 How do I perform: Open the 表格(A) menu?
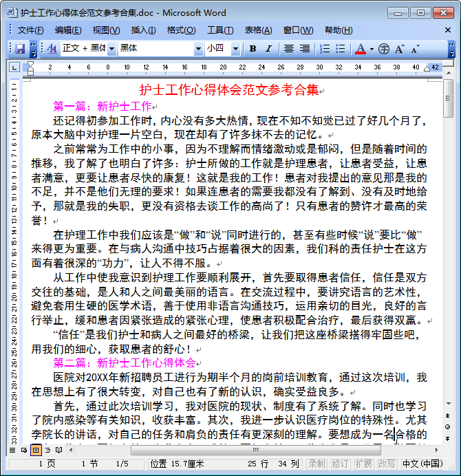click(x=258, y=30)
